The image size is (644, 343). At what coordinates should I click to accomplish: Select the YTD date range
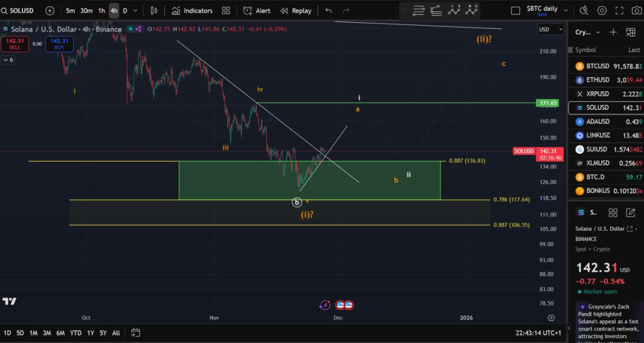pyautogui.click(x=75, y=333)
